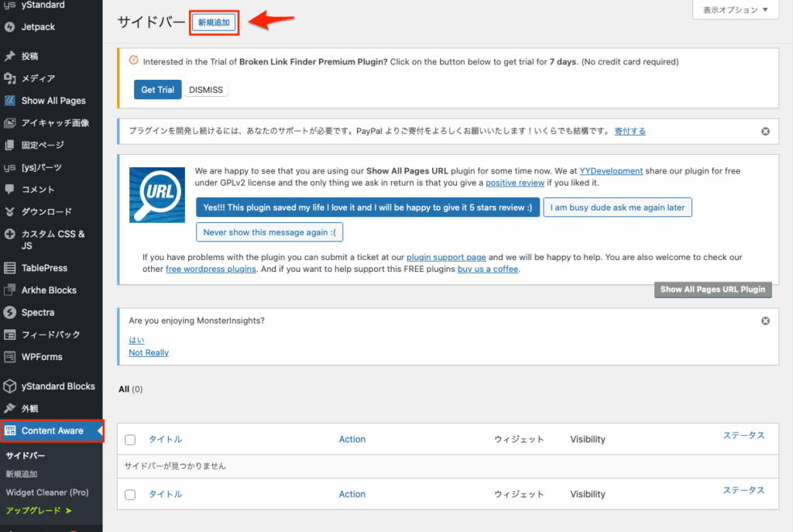This screenshot has width=793, height=532.
Task: Sort by ステータス in table header
Action: pos(743,436)
